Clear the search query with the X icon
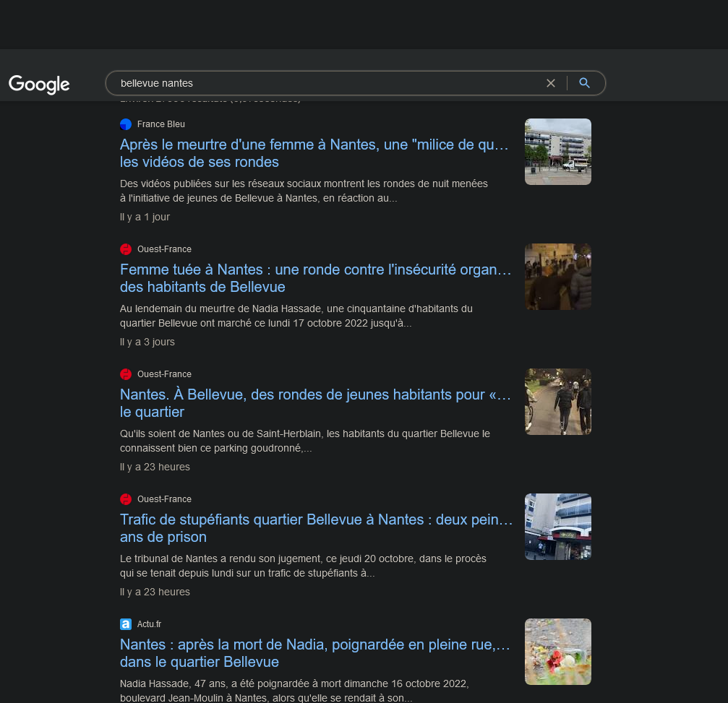The height and width of the screenshot is (703, 728). (x=551, y=83)
